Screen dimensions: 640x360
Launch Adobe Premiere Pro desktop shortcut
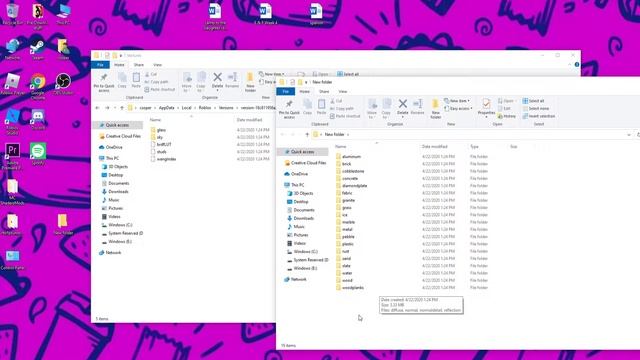pos(12,155)
